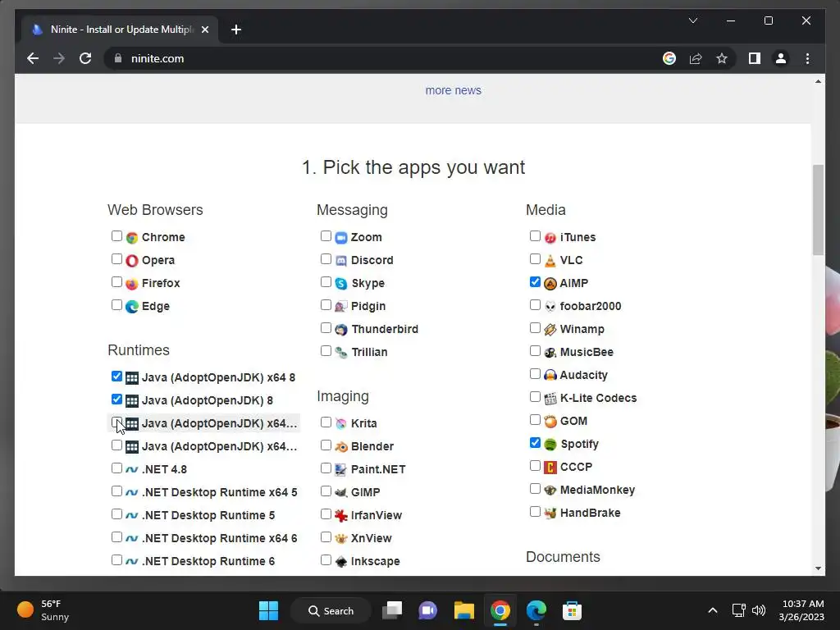This screenshot has width=840, height=630.
Task: Open a new browser tab
Action: [x=236, y=30]
